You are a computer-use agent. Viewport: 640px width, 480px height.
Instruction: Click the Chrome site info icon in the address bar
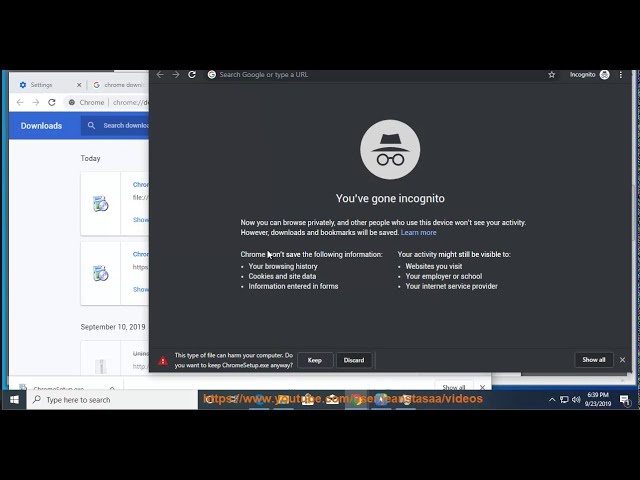(72, 102)
